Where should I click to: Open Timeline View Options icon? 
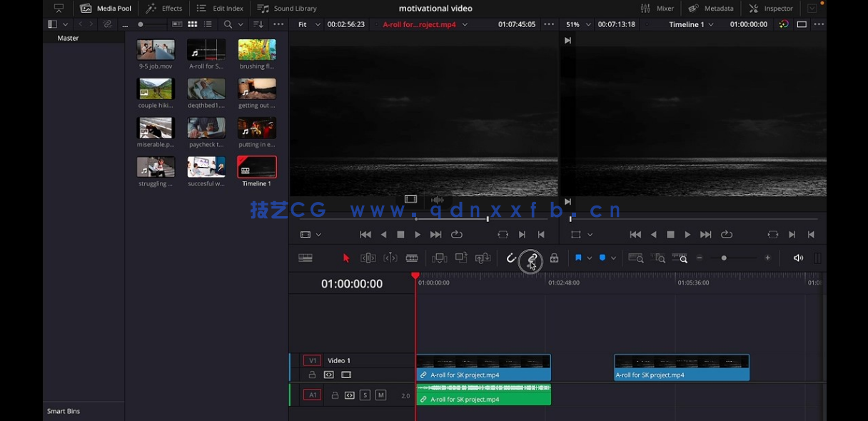(x=306, y=258)
